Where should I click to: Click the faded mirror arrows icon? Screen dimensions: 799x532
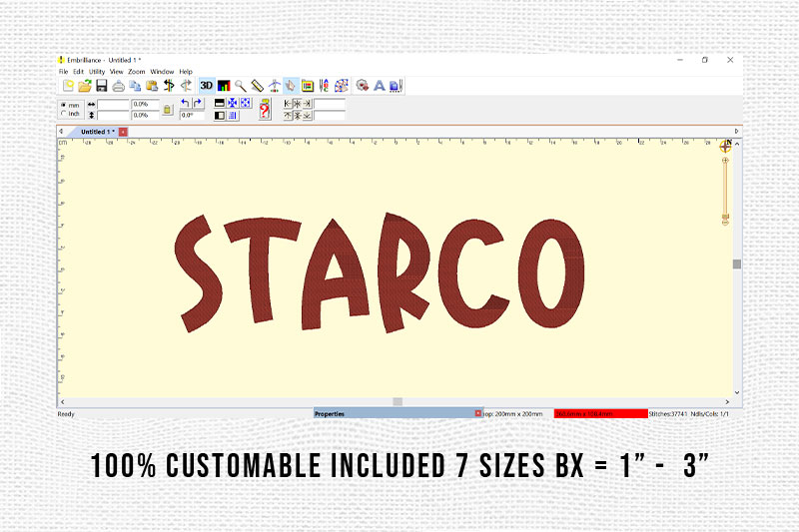click(x=186, y=86)
